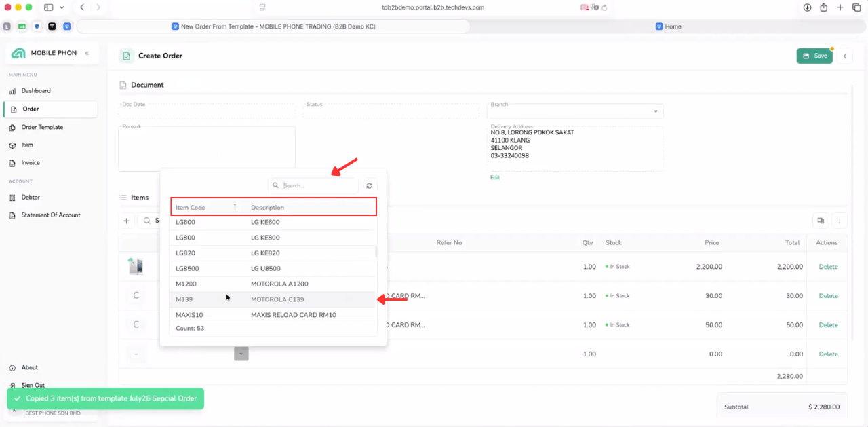Open Order Template menu item

tap(42, 127)
